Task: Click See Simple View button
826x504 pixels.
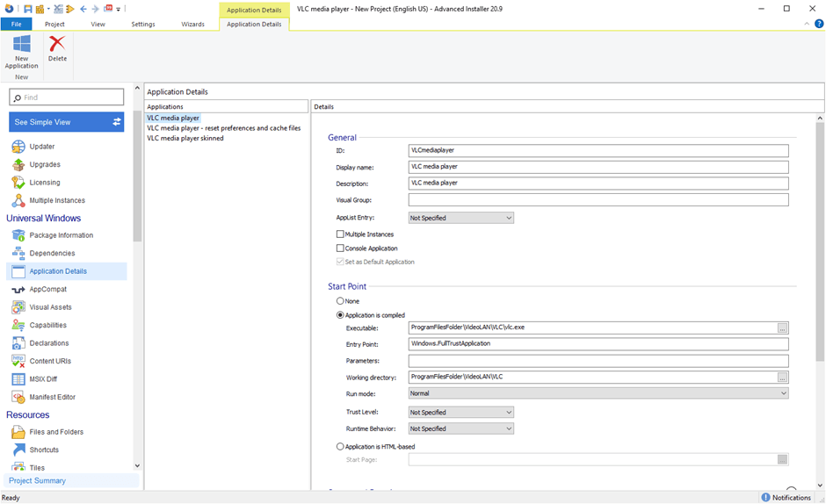Action: click(x=67, y=122)
